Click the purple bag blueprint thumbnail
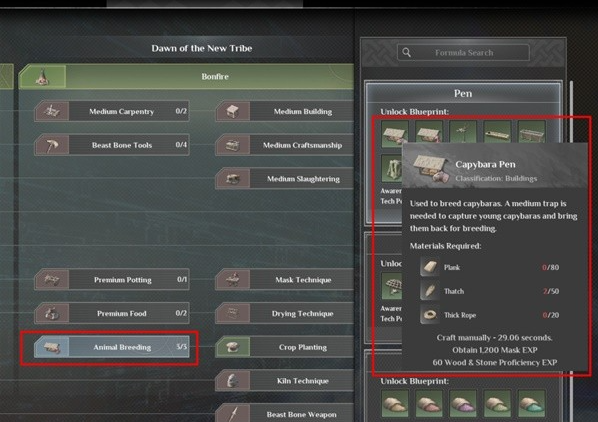This screenshot has height=422, width=598. [x=463, y=403]
